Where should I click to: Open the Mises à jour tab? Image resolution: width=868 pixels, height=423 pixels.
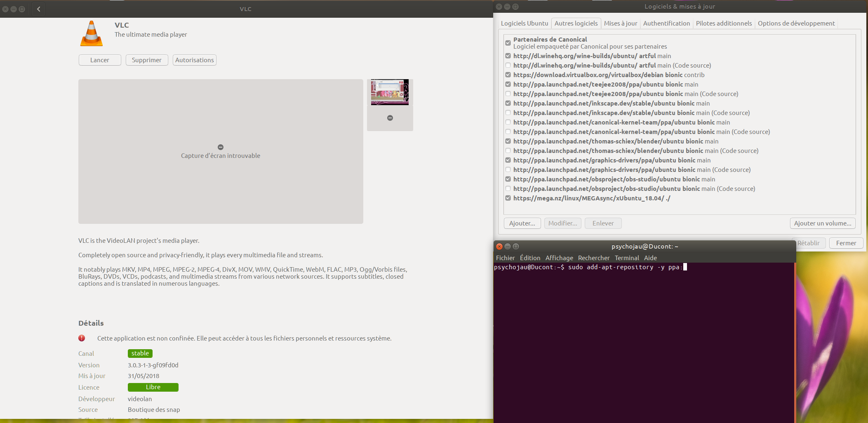(621, 23)
